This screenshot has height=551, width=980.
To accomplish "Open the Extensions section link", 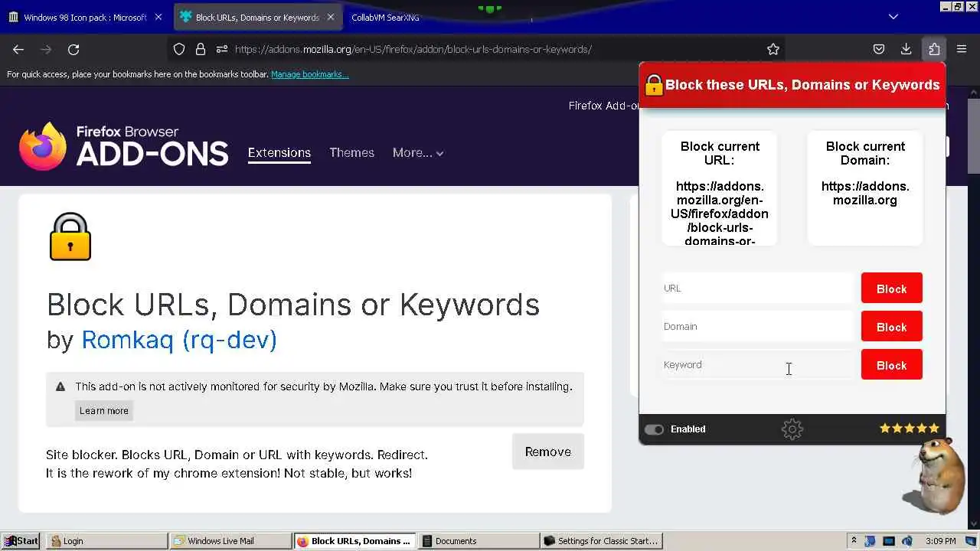I will pos(279,153).
